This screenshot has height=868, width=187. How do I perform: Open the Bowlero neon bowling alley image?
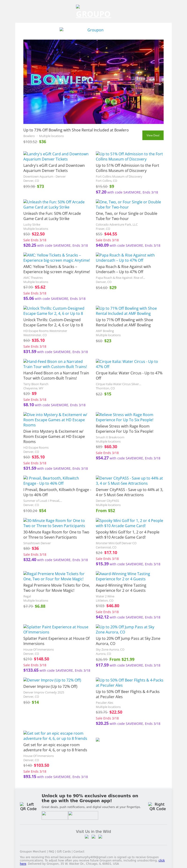point(93,82)
